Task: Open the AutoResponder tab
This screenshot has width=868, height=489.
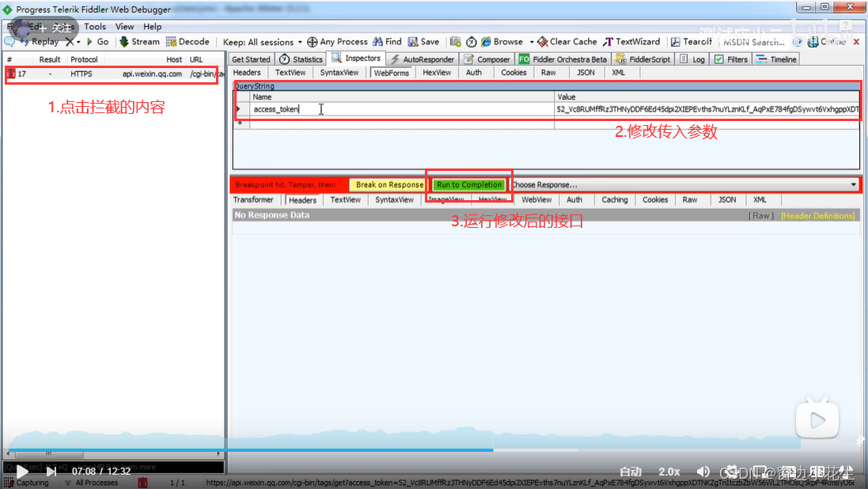Action: click(423, 59)
